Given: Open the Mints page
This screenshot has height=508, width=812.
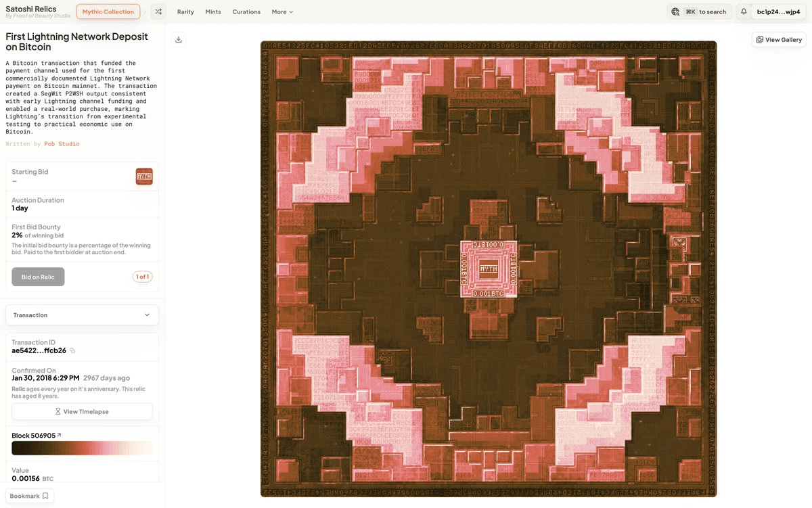Looking at the screenshot, I should point(213,11).
